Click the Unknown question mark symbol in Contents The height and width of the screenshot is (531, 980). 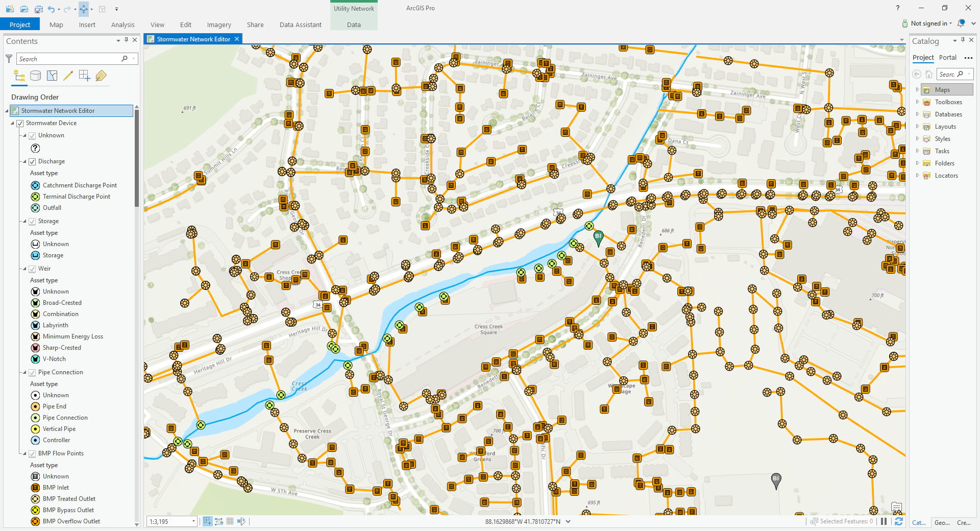click(x=35, y=148)
